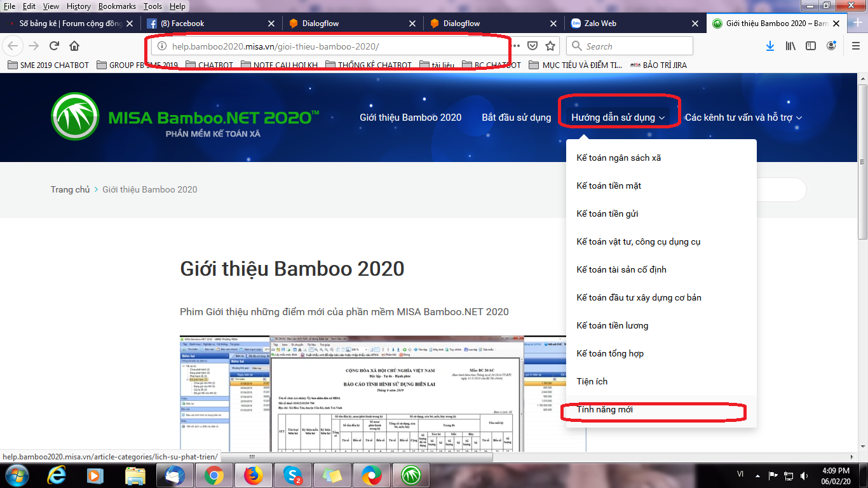Open the file explorer taskbar icon
This screenshot has height=488, width=868.
pyautogui.click(x=135, y=475)
